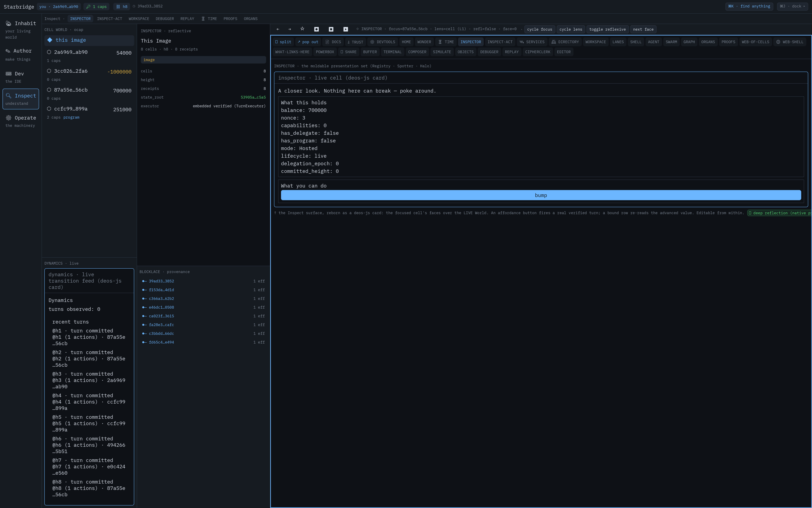
Task: Switch to REPLAY in top menu
Action: (187, 19)
